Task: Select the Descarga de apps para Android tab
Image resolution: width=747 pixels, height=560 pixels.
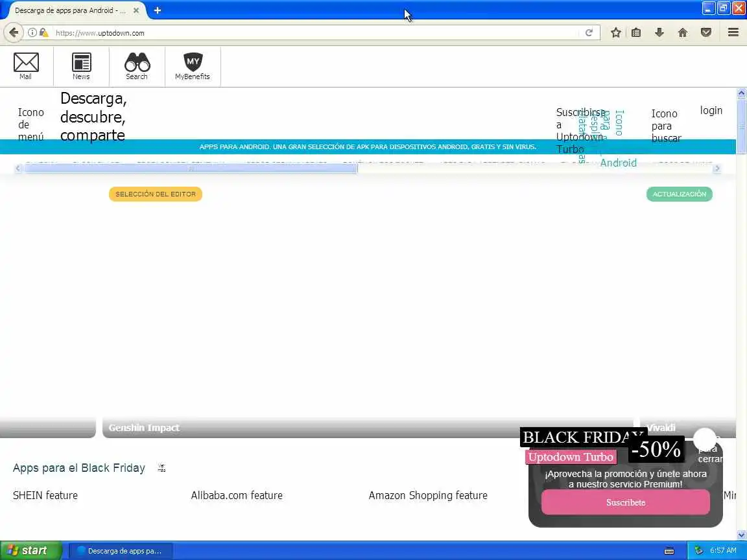Action: [71, 10]
